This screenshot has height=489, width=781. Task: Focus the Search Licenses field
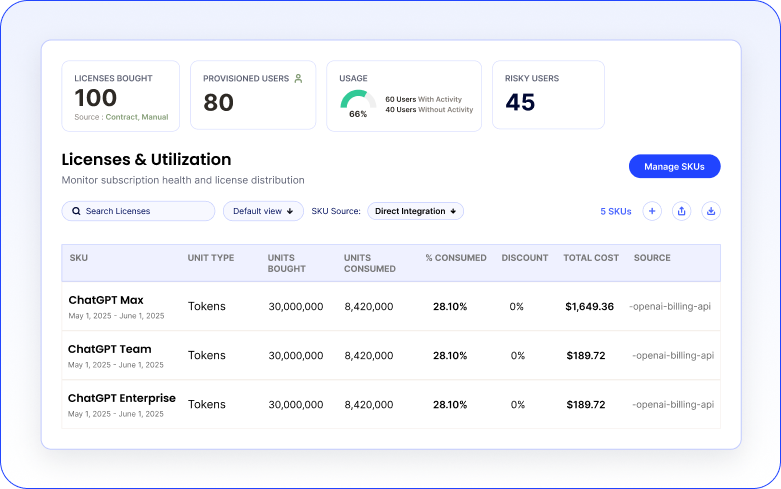click(138, 211)
